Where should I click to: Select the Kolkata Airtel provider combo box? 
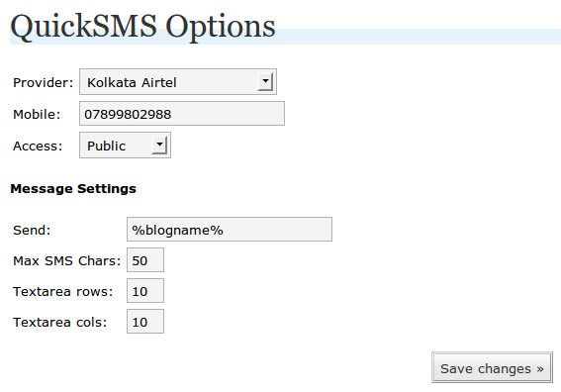point(178,82)
